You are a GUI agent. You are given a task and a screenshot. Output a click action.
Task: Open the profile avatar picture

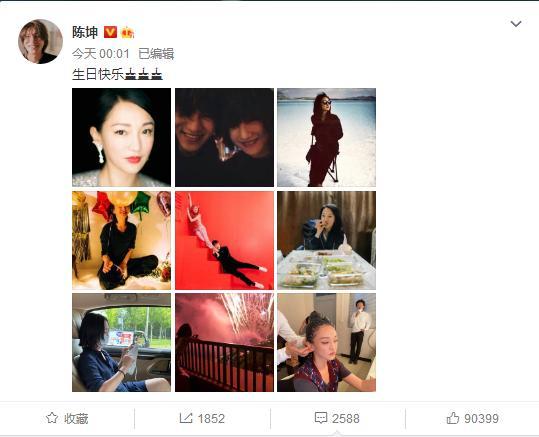tap(41, 41)
